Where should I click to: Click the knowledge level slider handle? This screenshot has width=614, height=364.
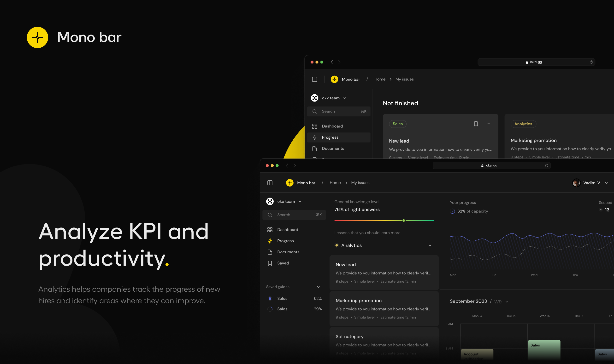403,221
